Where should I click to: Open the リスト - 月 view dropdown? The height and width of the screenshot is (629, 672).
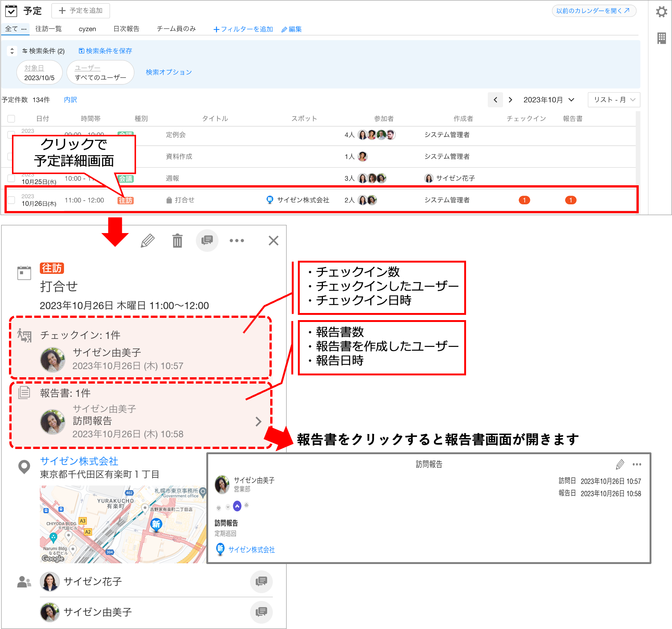[x=614, y=100]
